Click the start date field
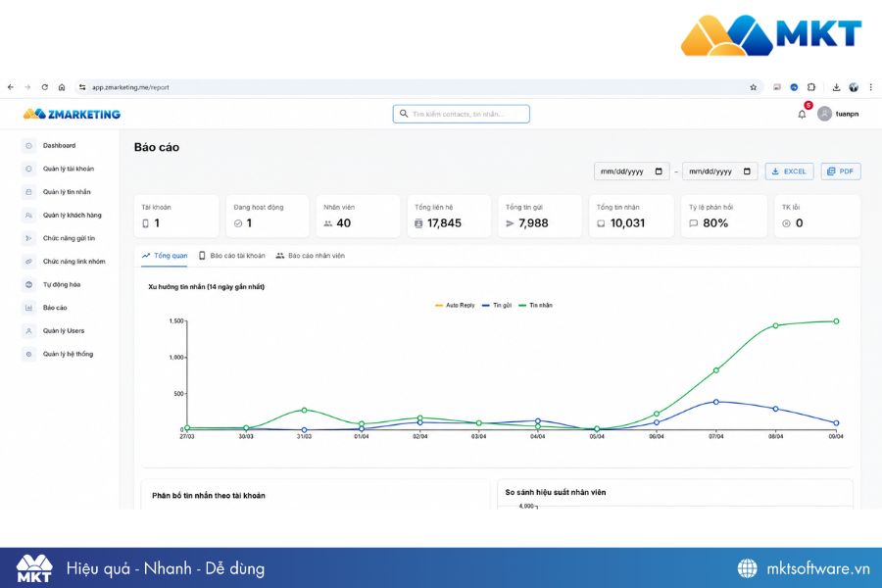The image size is (882, 588). tap(632, 171)
